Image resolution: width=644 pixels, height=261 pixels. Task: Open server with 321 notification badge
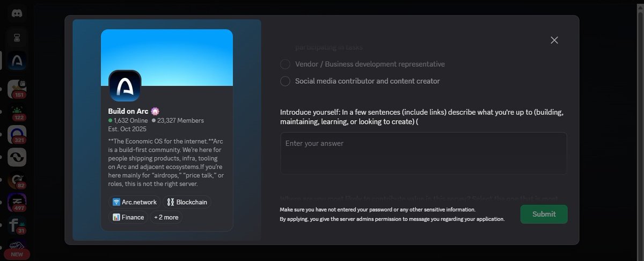(x=17, y=134)
